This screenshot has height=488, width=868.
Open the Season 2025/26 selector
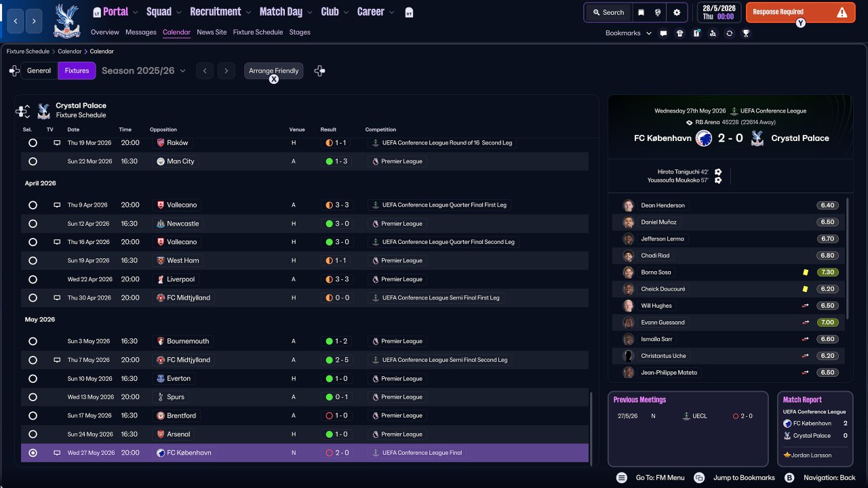tap(144, 70)
